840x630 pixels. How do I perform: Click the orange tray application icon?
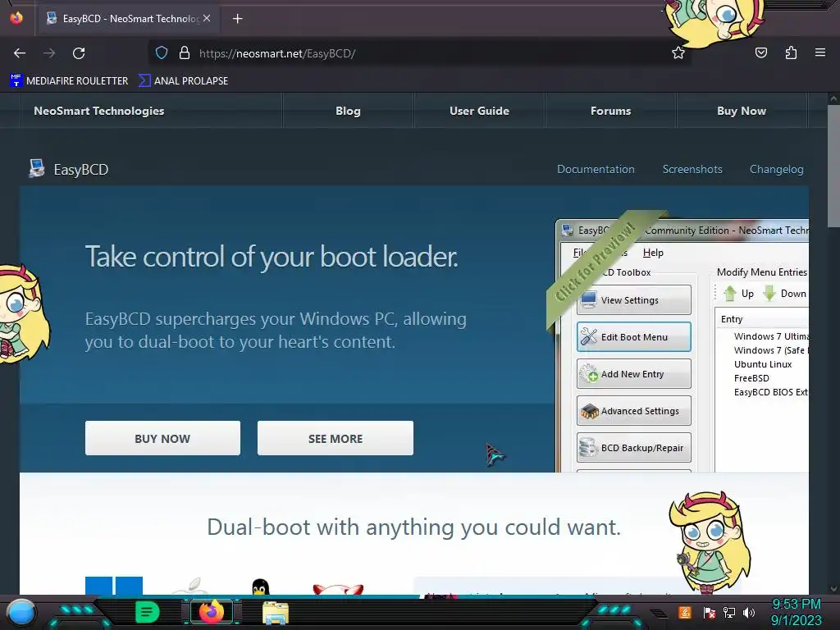tap(685, 612)
